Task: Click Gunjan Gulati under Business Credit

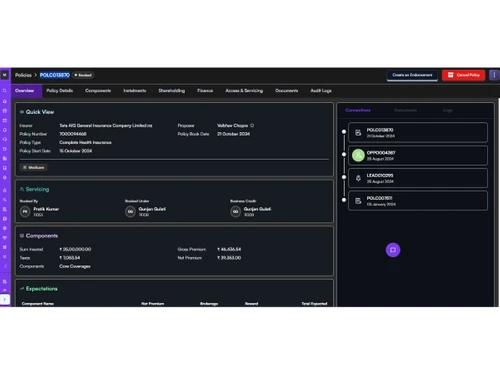Action: (x=257, y=209)
